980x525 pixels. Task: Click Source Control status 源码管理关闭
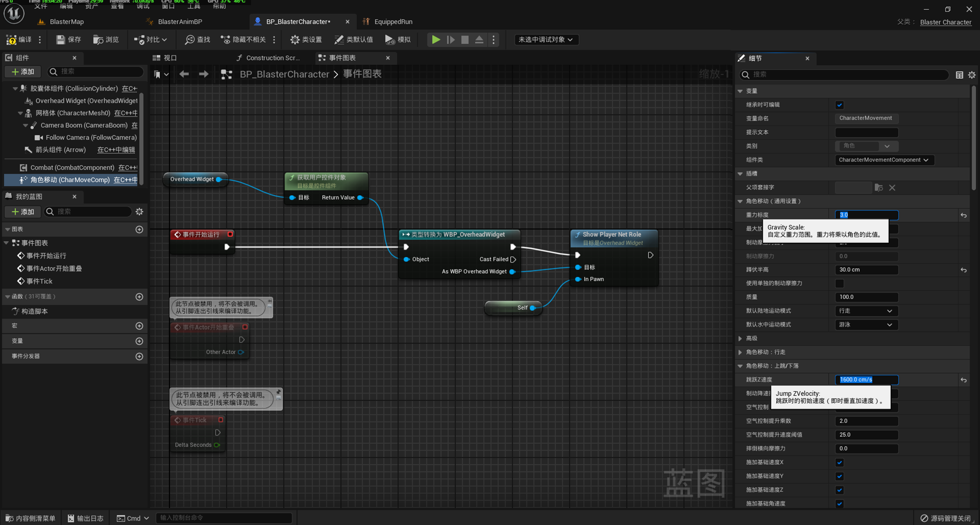(946, 518)
